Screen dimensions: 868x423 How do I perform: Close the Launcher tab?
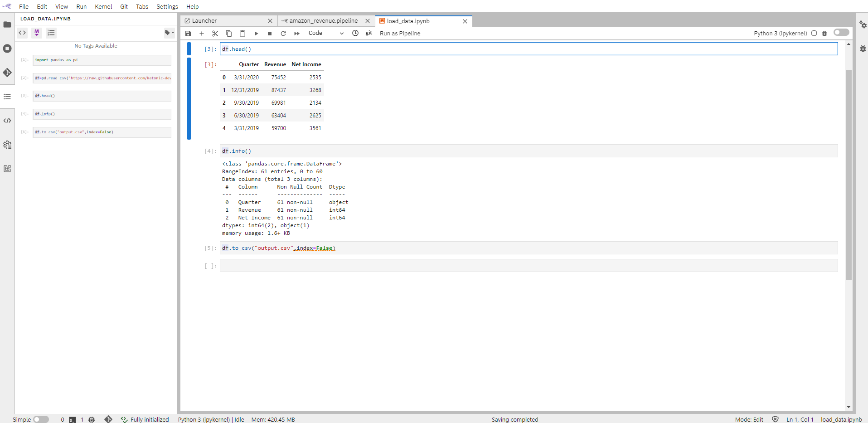click(270, 21)
